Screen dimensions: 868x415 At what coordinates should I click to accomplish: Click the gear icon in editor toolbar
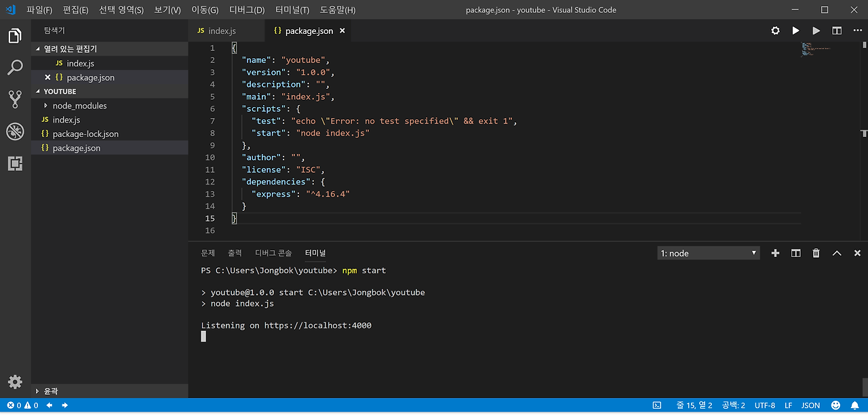click(776, 31)
